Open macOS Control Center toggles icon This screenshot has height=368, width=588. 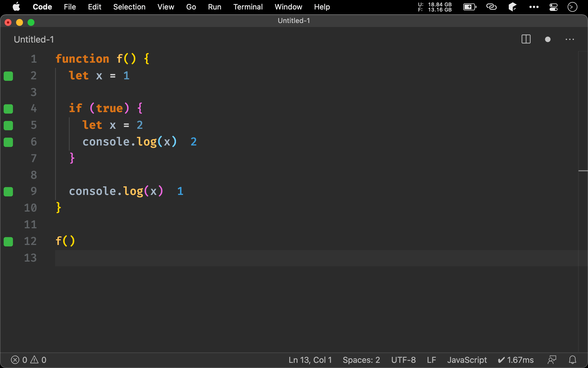coord(553,7)
